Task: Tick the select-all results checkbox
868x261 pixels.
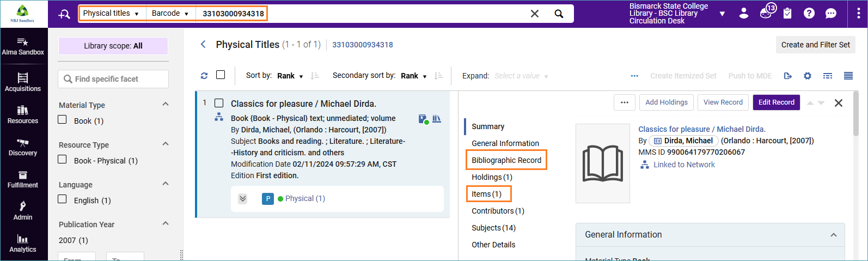Action: point(221,75)
